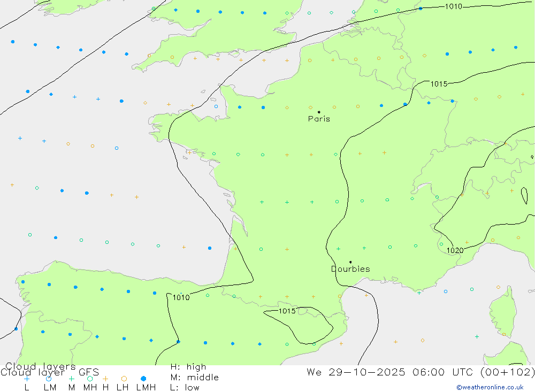Click the Dourbies city marker dot
Screen dimensions: 535x392
point(350,262)
